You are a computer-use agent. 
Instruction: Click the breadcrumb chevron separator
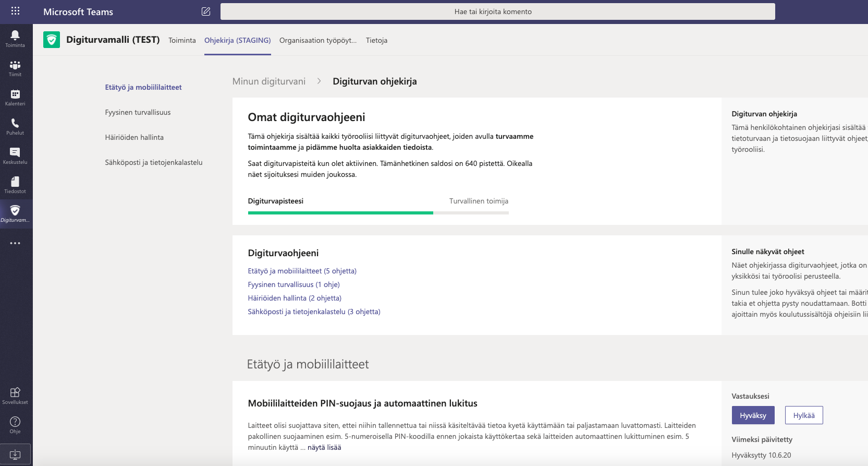coord(319,81)
